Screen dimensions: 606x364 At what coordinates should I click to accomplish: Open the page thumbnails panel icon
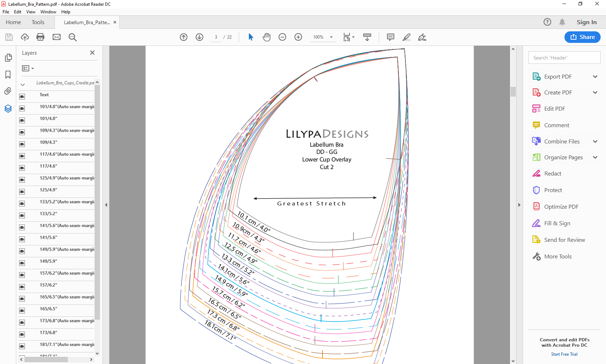[8, 58]
